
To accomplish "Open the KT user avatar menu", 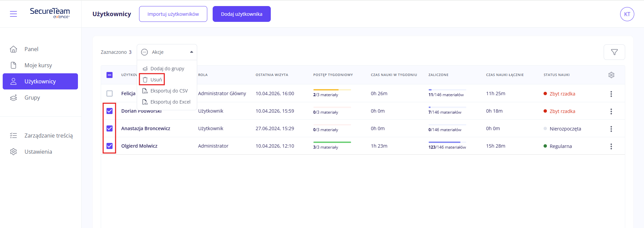I will [x=627, y=14].
